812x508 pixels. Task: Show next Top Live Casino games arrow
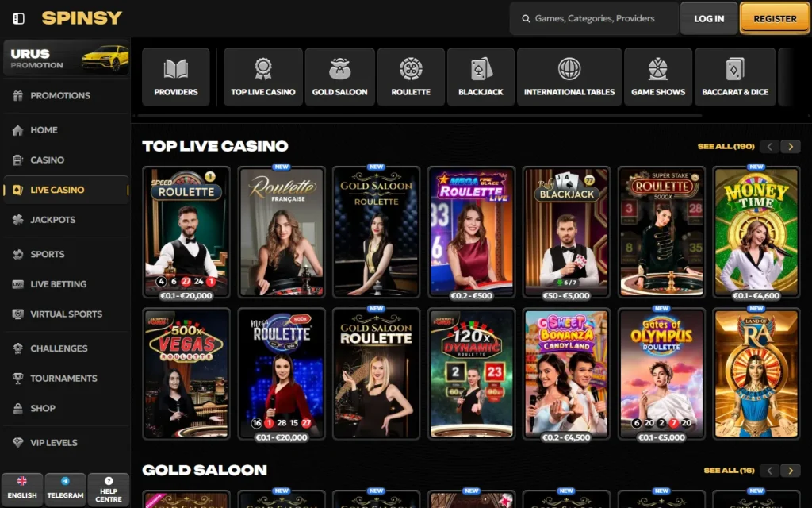pos(791,147)
